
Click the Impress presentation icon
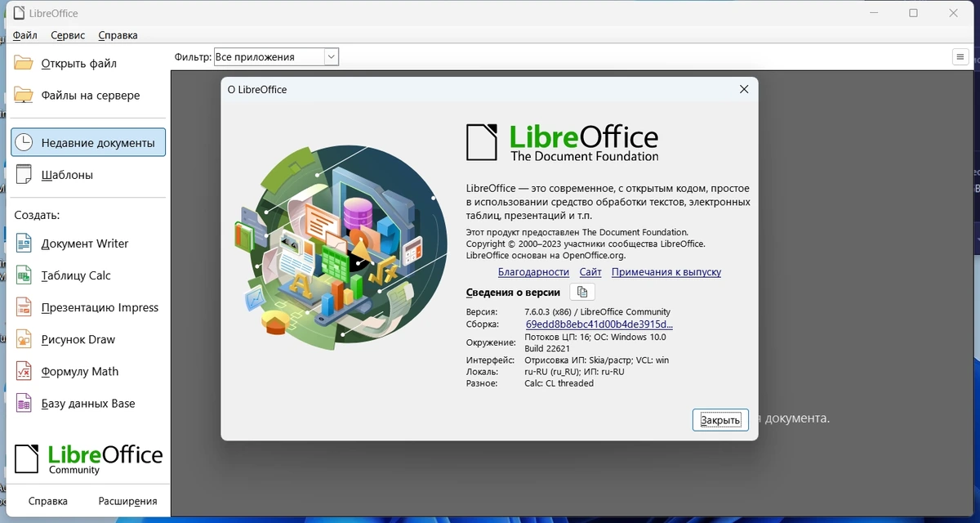(24, 307)
